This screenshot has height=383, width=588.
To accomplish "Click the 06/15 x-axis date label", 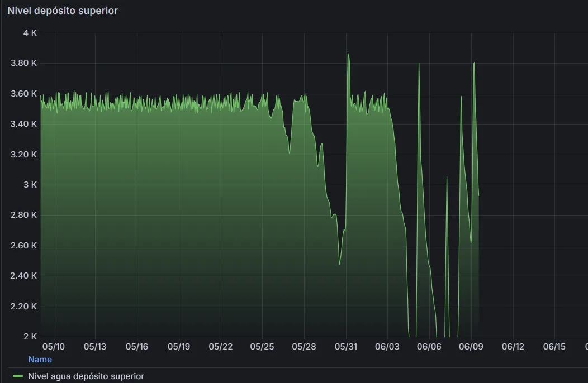I will [x=554, y=347].
